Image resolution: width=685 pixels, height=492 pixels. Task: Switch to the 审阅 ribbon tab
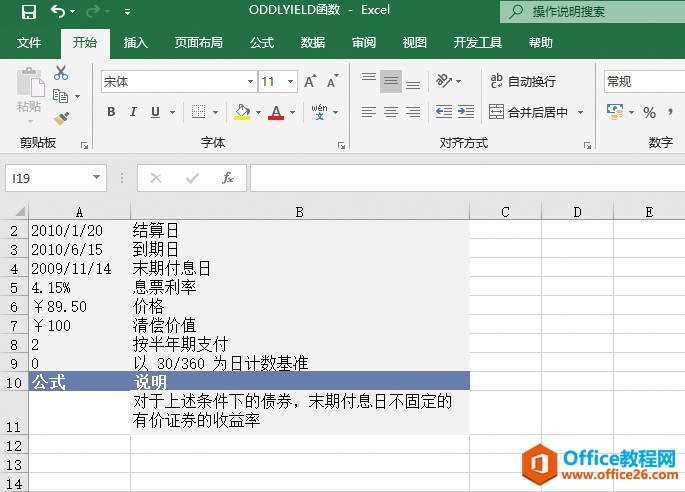coord(363,43)
